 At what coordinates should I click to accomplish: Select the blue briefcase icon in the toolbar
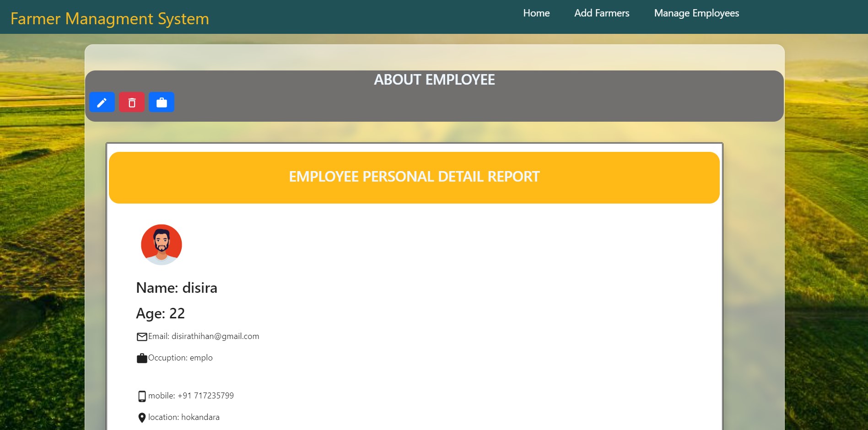pyautogui.click(x=161, y=102)
